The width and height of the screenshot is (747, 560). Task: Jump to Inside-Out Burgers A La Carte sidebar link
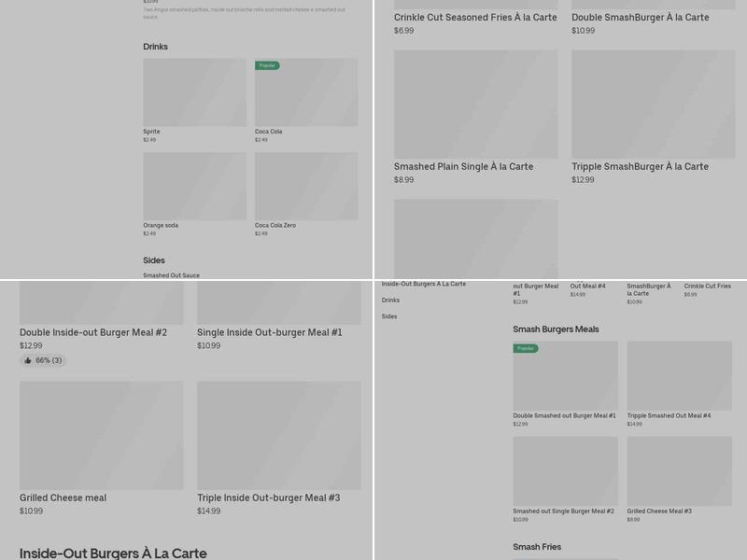424,284
